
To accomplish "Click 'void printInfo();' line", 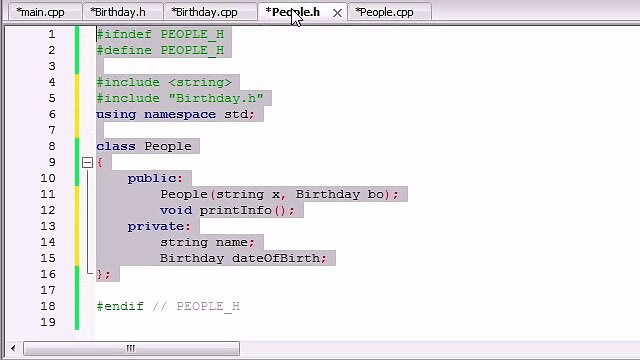I will click(x=227, y=210).
